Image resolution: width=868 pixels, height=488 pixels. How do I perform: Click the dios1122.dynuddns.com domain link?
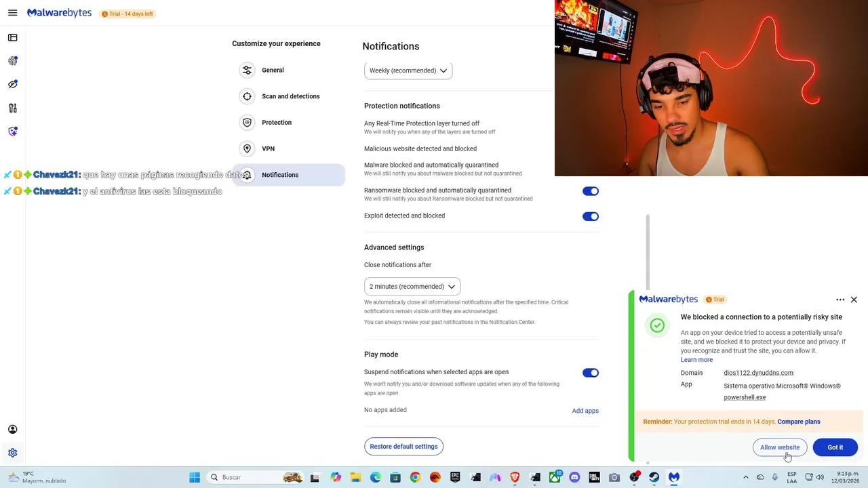(758, 373)
